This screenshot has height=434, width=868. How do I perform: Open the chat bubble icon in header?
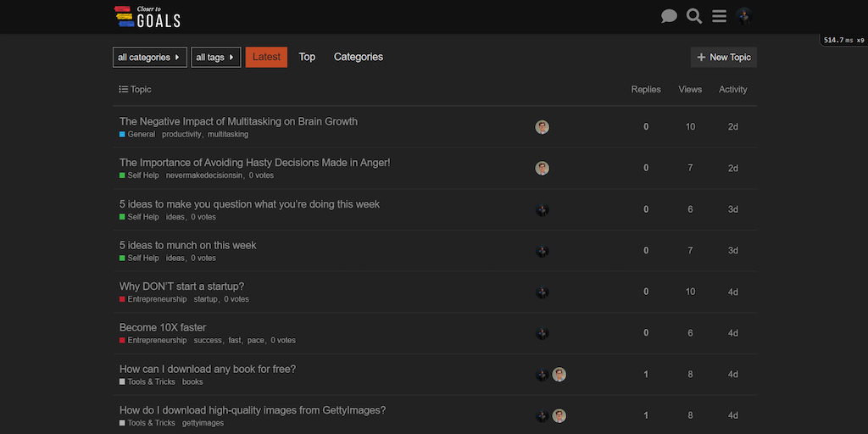669,16
